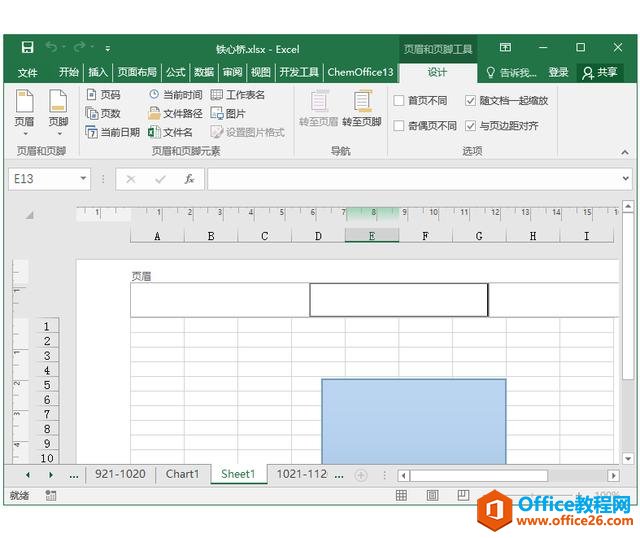Insert 图片 picture into header
640x538 pixels.
(x=228, y=113)
